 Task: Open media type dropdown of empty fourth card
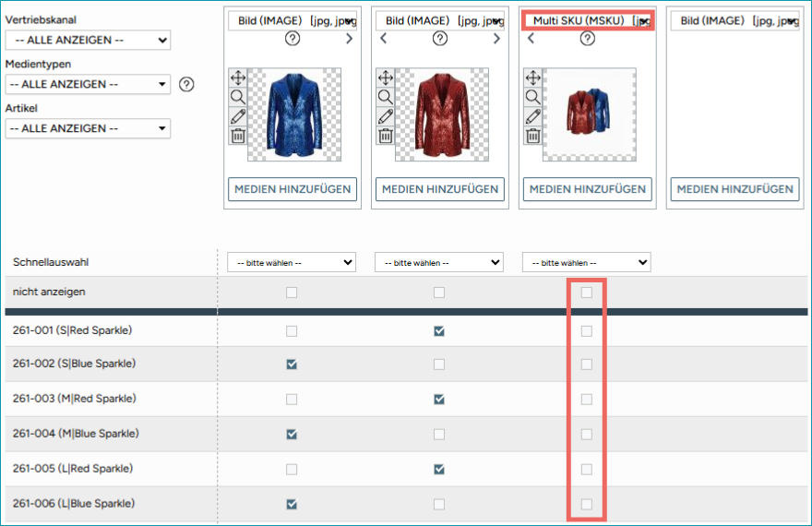tap(734, 20)
